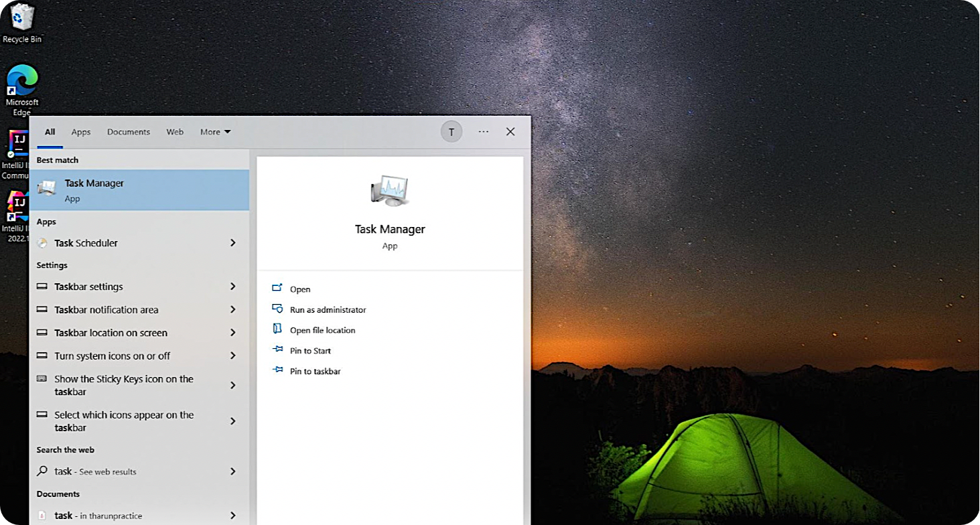Click the Task Scheduler app icon
The image size is (980, 525).
(x=43, y=243)
